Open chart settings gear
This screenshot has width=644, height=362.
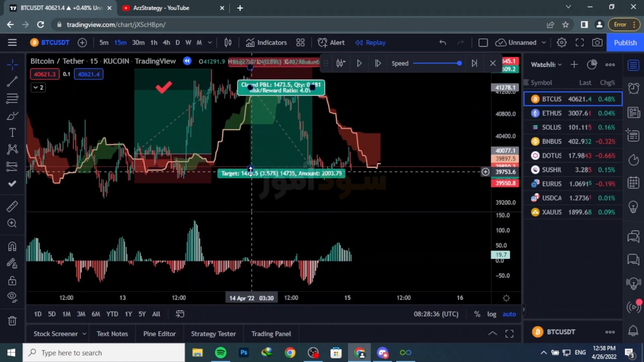pyautogui.click(x=562, y=43)
